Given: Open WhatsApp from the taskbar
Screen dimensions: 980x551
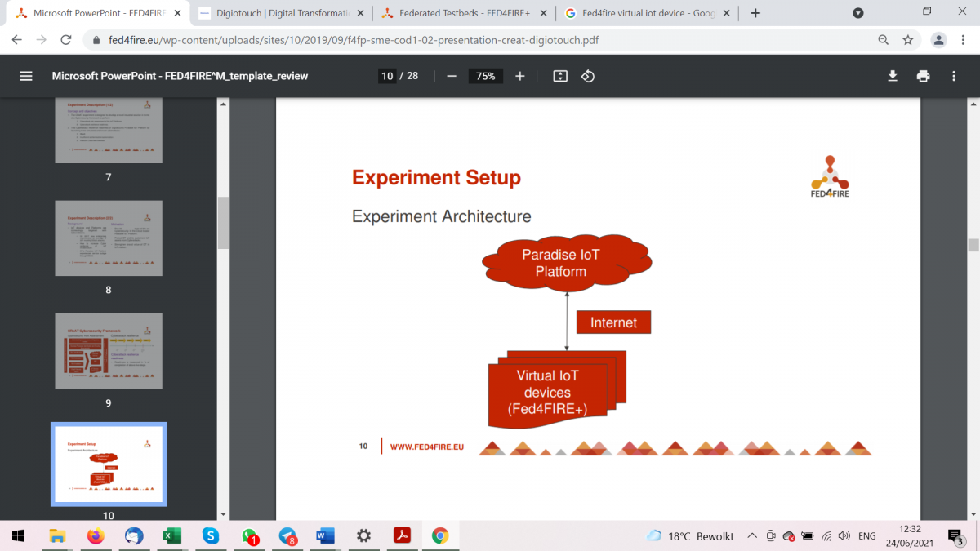Looking at the screenshot, I should 249,535.
